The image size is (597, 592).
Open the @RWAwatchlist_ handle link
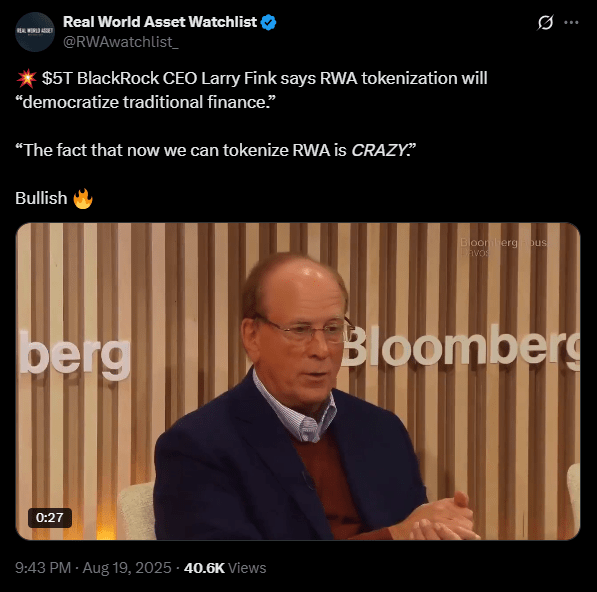point(120,42)
